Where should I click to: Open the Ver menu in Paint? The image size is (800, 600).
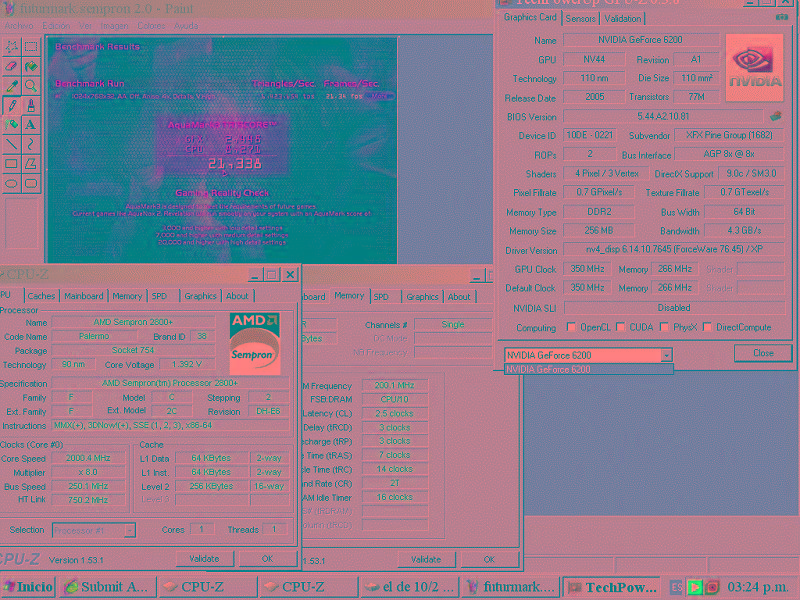85,26
